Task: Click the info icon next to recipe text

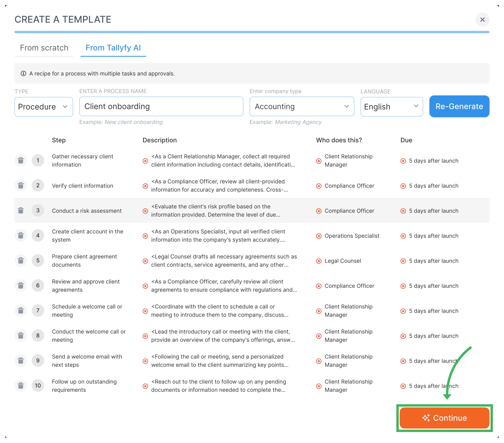Action: [23, 73]
